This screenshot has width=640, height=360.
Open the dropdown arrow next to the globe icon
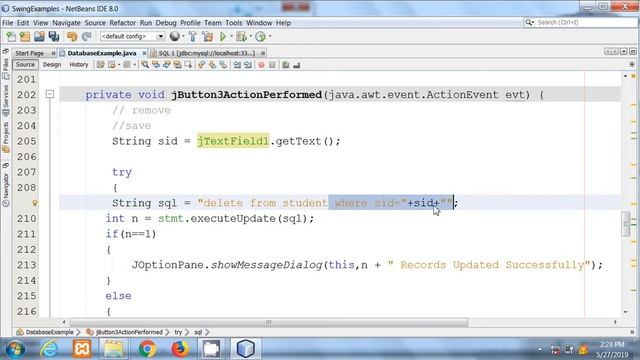point(183,36)
